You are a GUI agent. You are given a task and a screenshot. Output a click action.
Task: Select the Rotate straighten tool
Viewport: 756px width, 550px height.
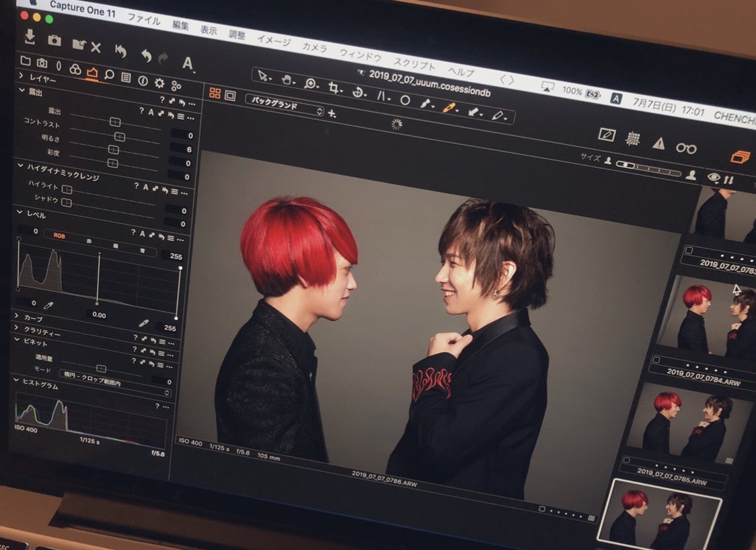358,92
